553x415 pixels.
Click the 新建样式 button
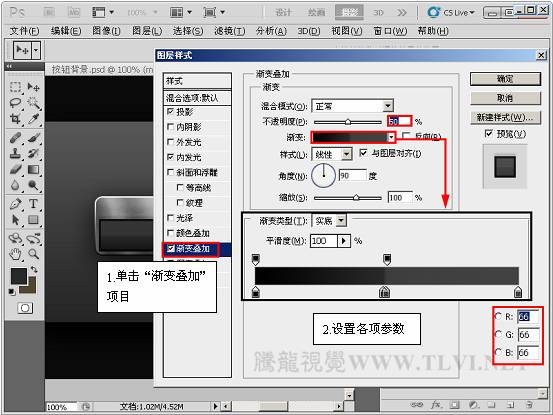click(505, 117)
